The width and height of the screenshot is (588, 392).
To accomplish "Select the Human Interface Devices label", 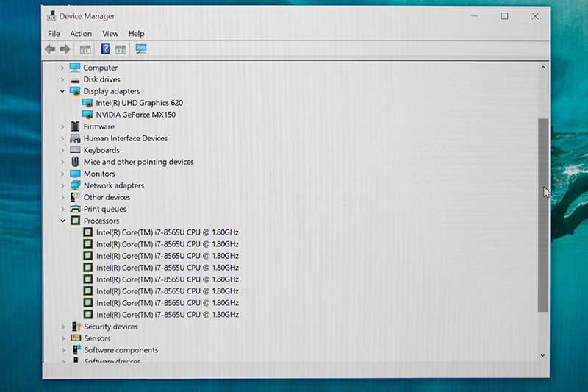I will (125, 138).
